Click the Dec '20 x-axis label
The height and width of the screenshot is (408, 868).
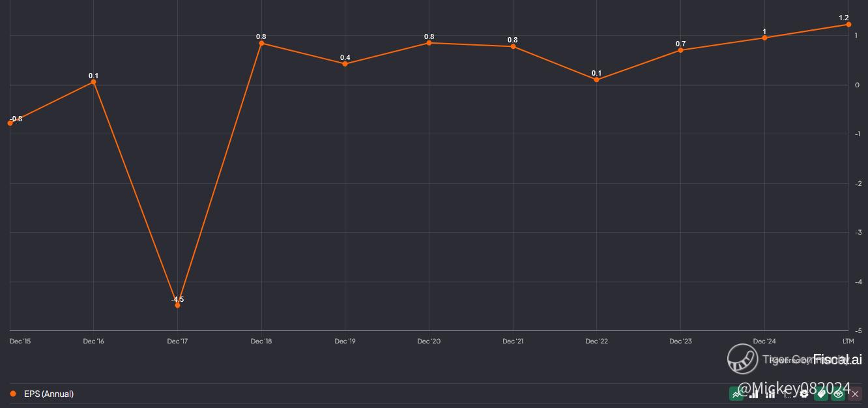[x=429, y=341]
